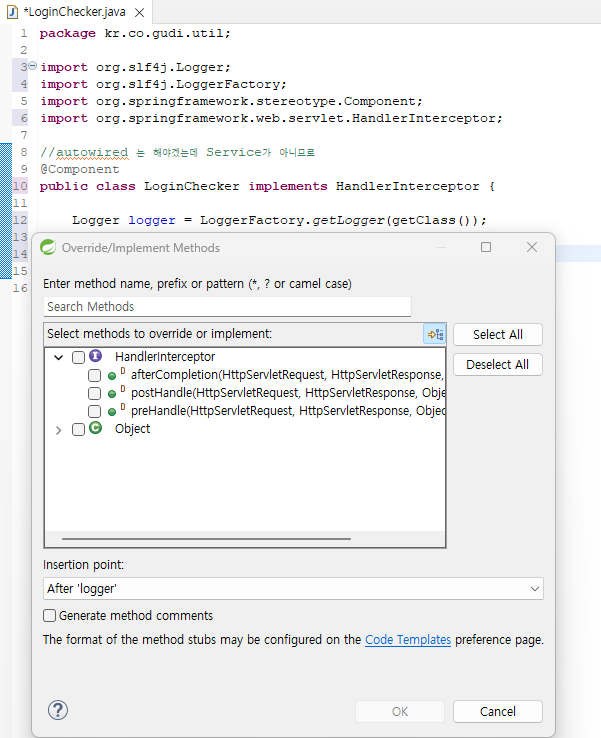The height and width of the screenshot is (738, 601).
Task: Check the HandlerInterceptor checkbox
Action: point(79,357)
